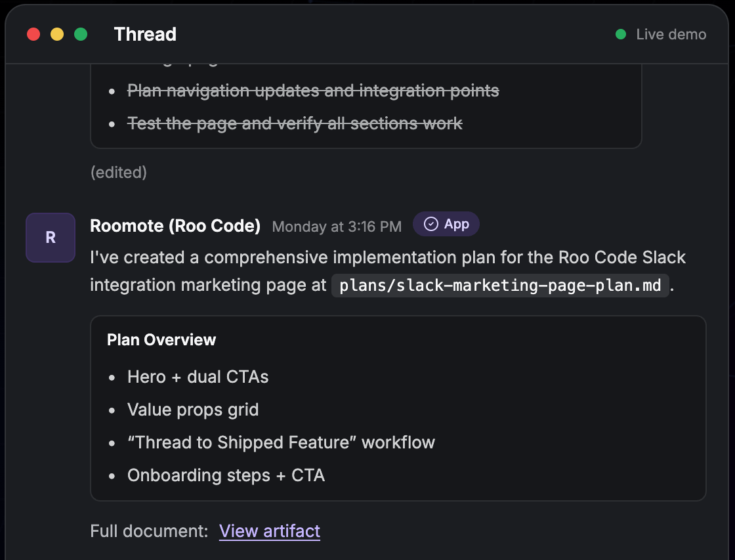Screen dimensions: 735x560
Task: Click the Roomote (Roo Code) sender name
Action: coord(175,226)
